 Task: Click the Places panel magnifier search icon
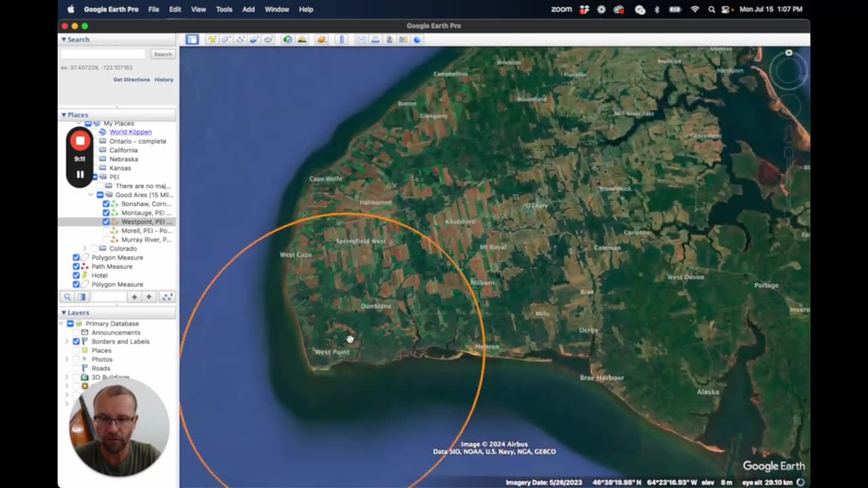point(67,297)
